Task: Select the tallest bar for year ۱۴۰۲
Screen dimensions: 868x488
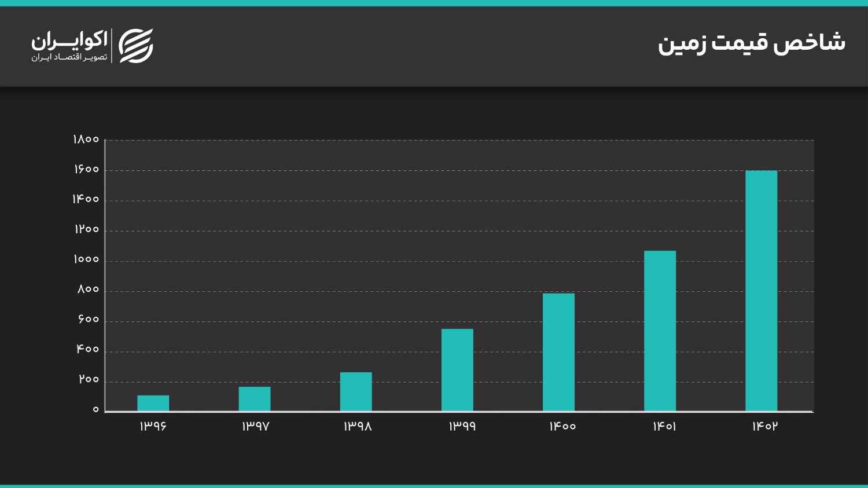Action: (x=761, y=291)
